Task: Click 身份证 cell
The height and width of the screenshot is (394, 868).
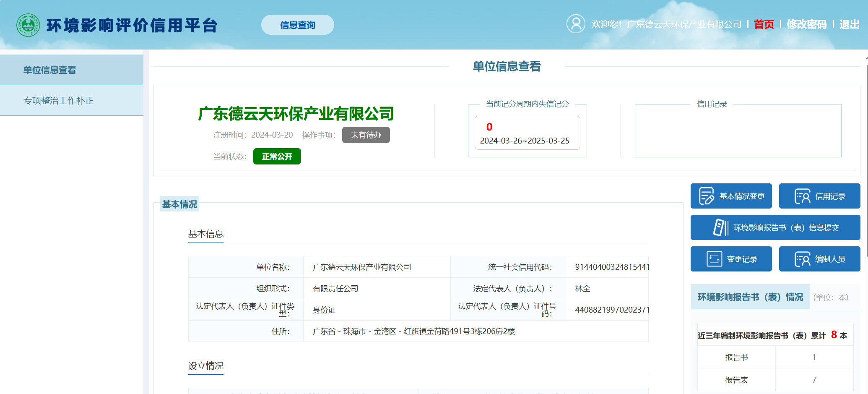Action: coord(377,310)
